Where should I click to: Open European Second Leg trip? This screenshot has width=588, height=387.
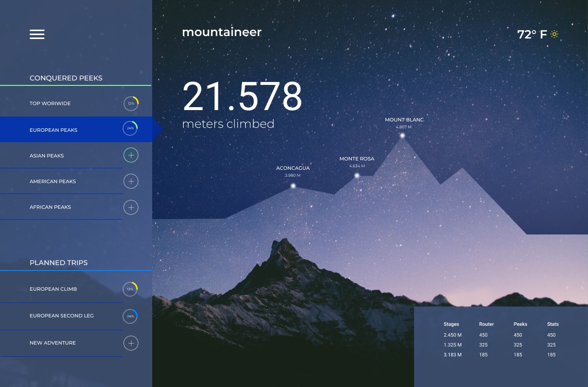point(76,316)
